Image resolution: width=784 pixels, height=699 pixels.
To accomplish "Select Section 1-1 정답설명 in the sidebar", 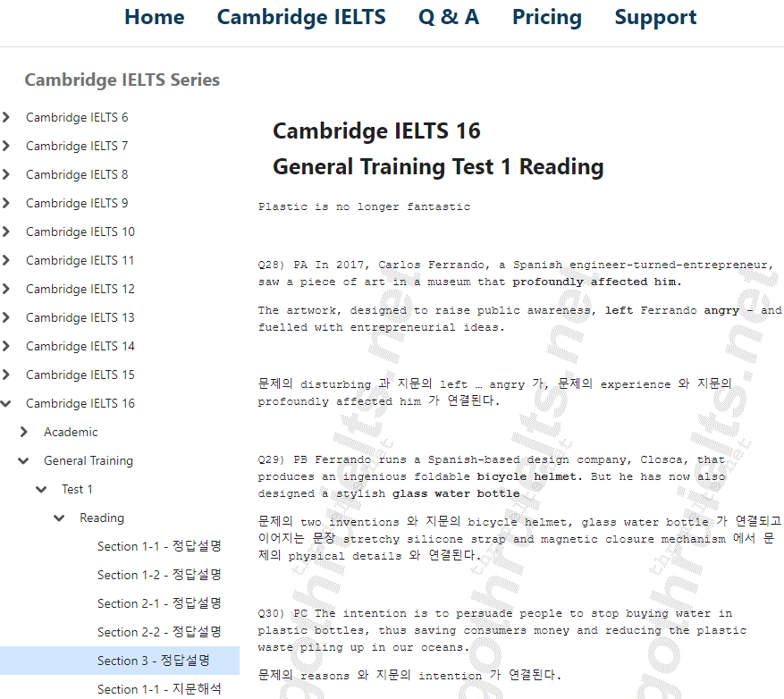I will [159, 546].
